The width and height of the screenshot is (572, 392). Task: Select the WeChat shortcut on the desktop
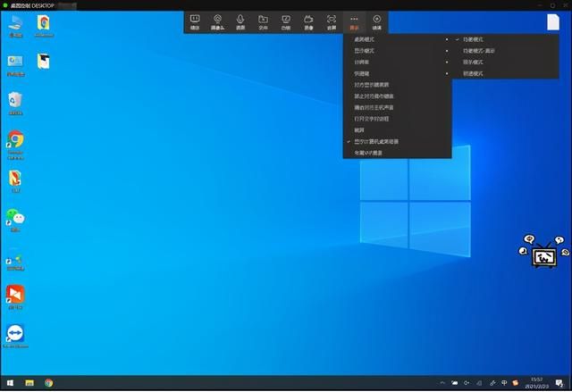point(15,220)
